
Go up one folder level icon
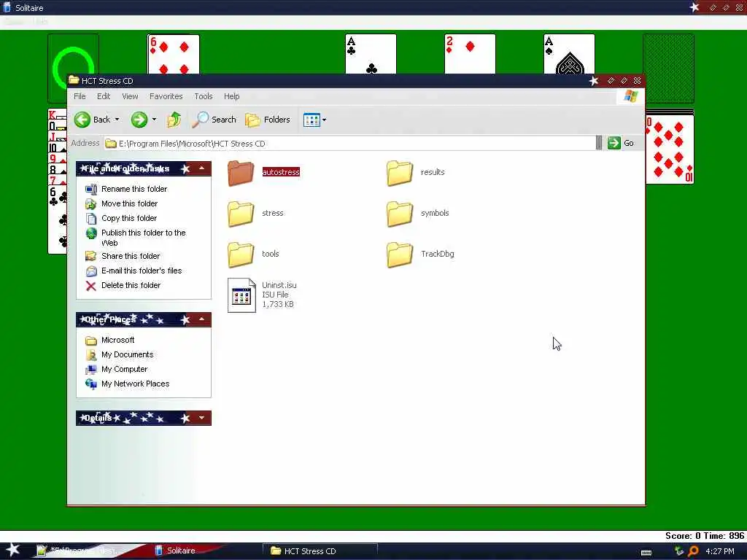point(174,120)
